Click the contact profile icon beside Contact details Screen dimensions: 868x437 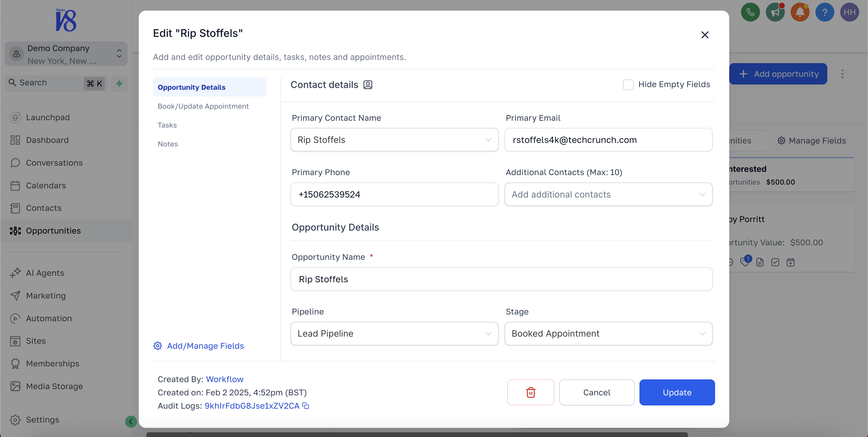pyautogui.click(x=368, y=84)
